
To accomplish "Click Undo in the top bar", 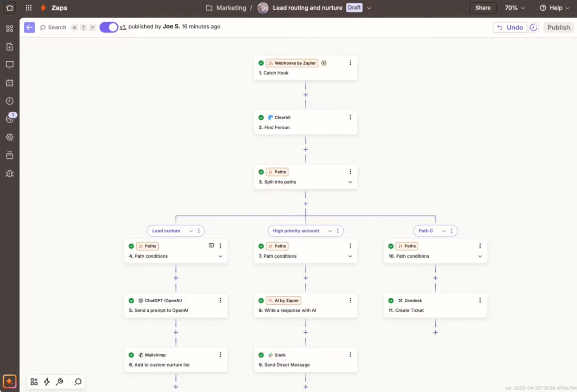I will coord(509,27).
